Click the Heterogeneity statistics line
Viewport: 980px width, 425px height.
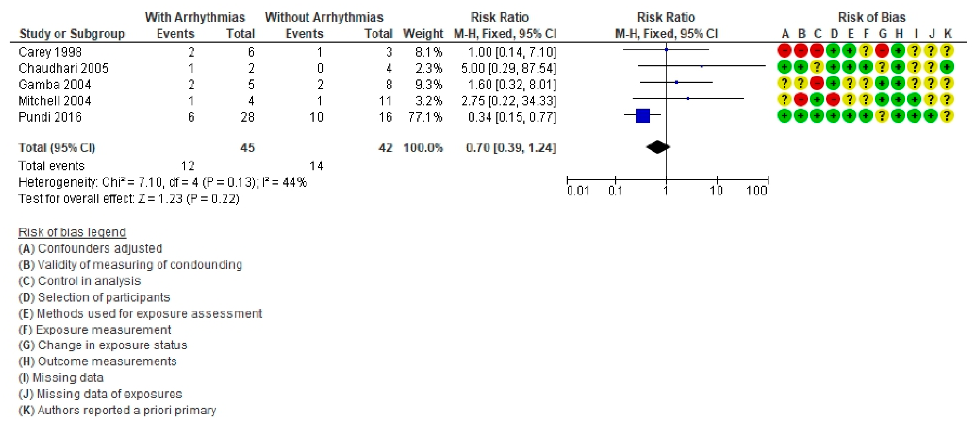click(x=162, y=182)
